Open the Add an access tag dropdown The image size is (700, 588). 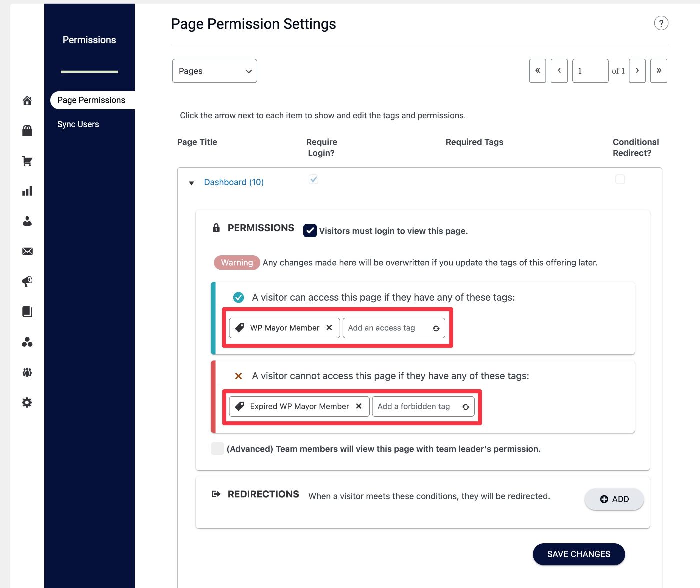tap(394, 328)
